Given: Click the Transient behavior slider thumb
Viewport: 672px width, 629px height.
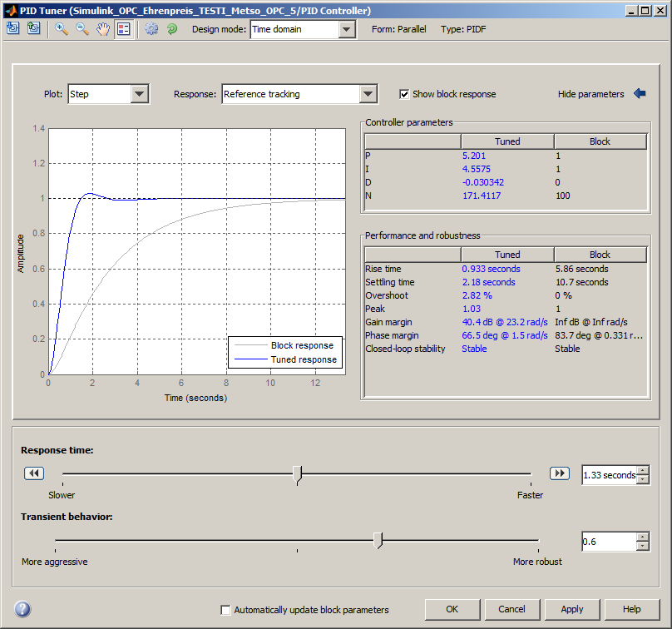Looking at the screenshot, I should click(x=378, y=541).
